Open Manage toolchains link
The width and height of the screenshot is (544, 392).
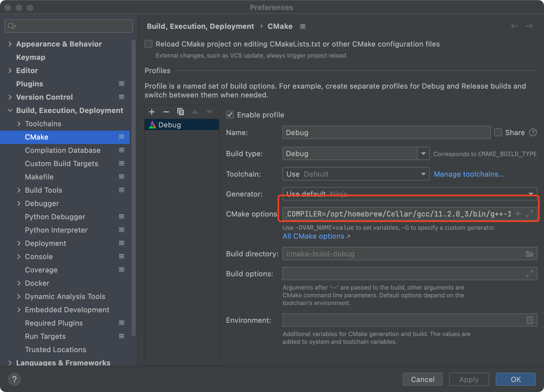[469, 174]
